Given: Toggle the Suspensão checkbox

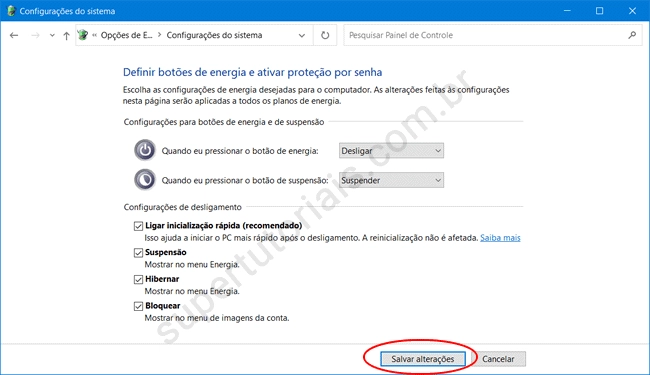Looking at the screenshot, I should click(138, 253).
